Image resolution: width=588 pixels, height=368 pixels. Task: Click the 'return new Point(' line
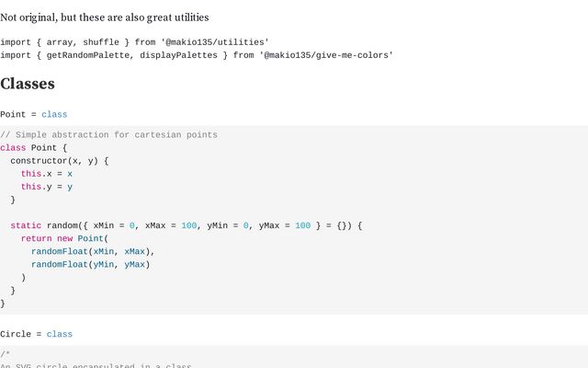coord(64,239)
